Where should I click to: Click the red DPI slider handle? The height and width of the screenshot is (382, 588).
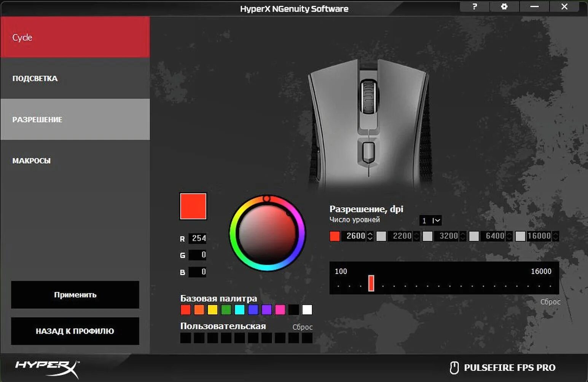[371, 283]
